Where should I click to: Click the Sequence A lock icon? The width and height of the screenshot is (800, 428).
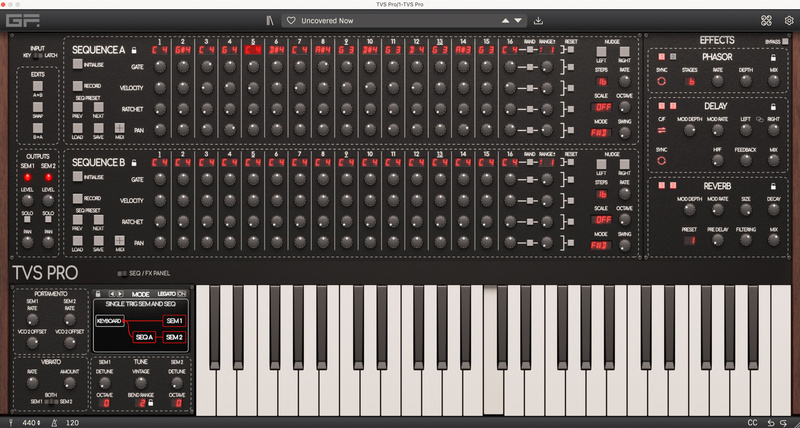coord(134,50)
